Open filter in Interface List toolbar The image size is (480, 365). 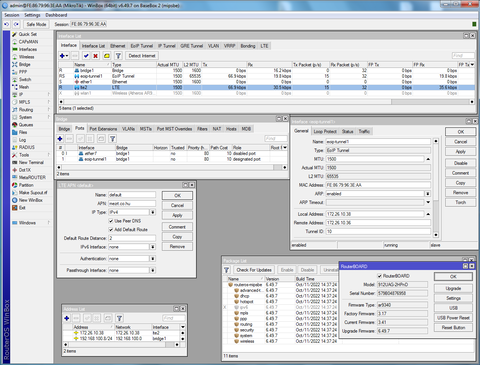118,56
